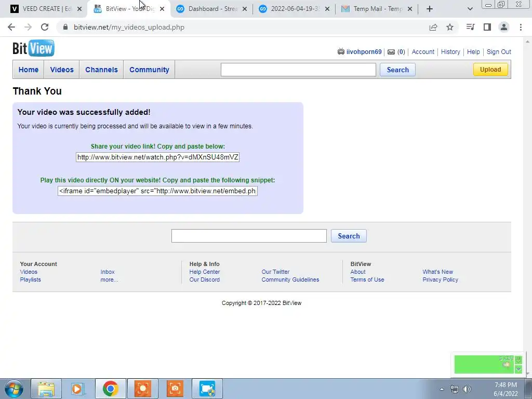Close the VEED CREATE tab

pos(79,9)
